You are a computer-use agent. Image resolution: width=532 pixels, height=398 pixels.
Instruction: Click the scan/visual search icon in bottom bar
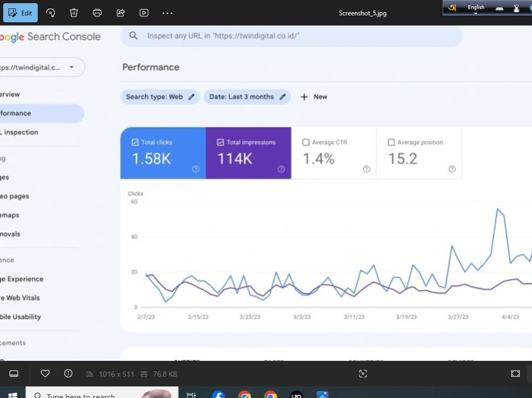pyautogui.click(x=363, y=374)
